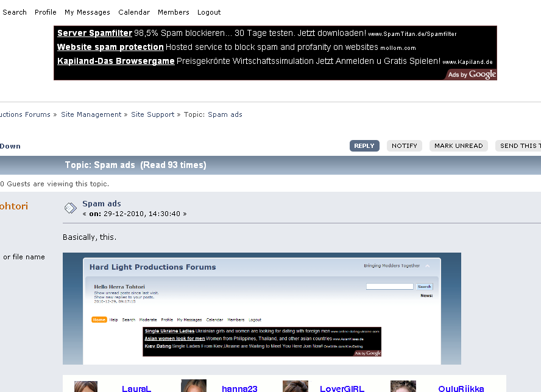Click the Reply button

click(364, 146)
